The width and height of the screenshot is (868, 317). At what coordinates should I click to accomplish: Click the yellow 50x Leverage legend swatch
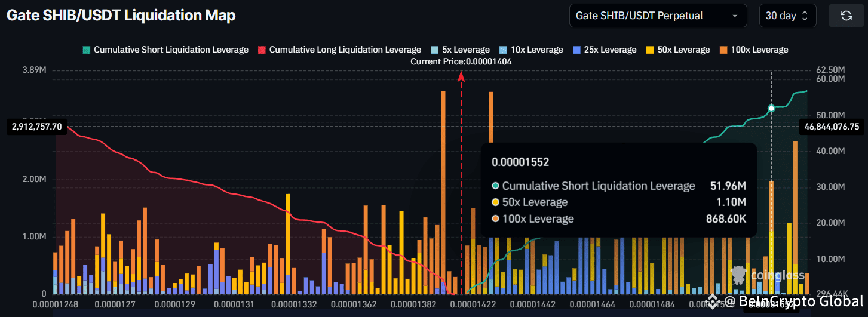click(649, 50)
